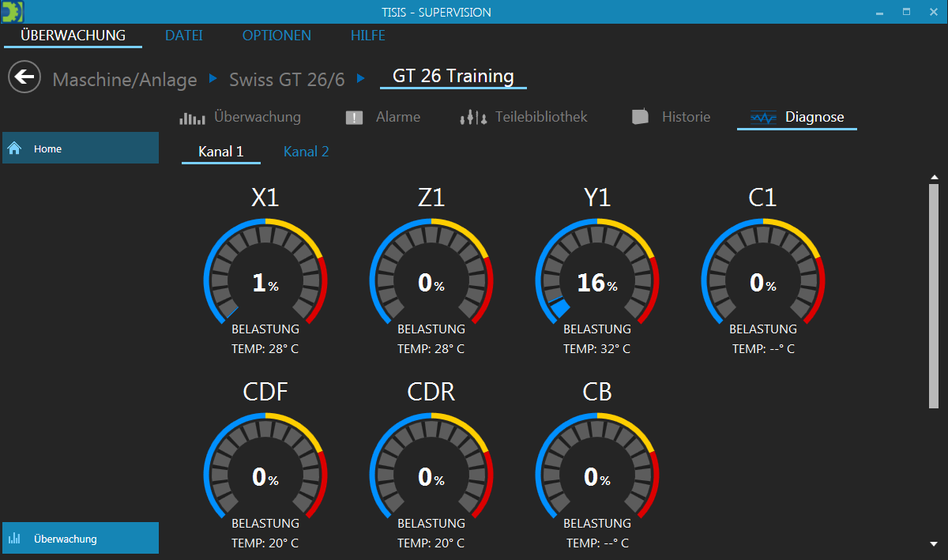Click the Überwachung bar chart icon in tab row
948x560 pixels.
[x=192, y=118]
